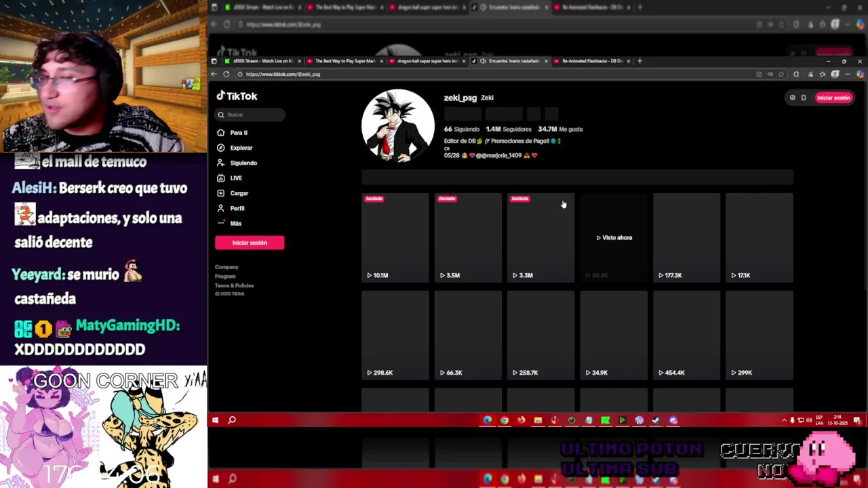Expand the Más options menu
The height and width of the screenshot is (488, 868).
coord(235,223)
